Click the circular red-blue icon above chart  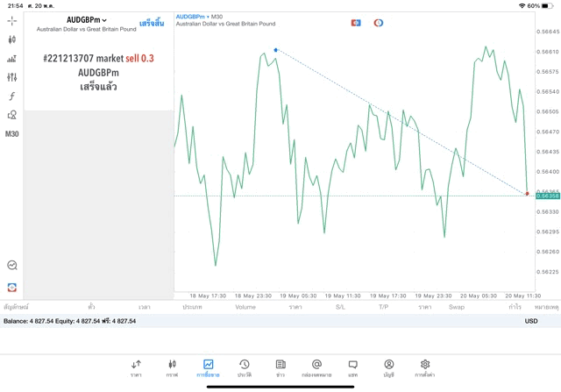coord(379,23)
